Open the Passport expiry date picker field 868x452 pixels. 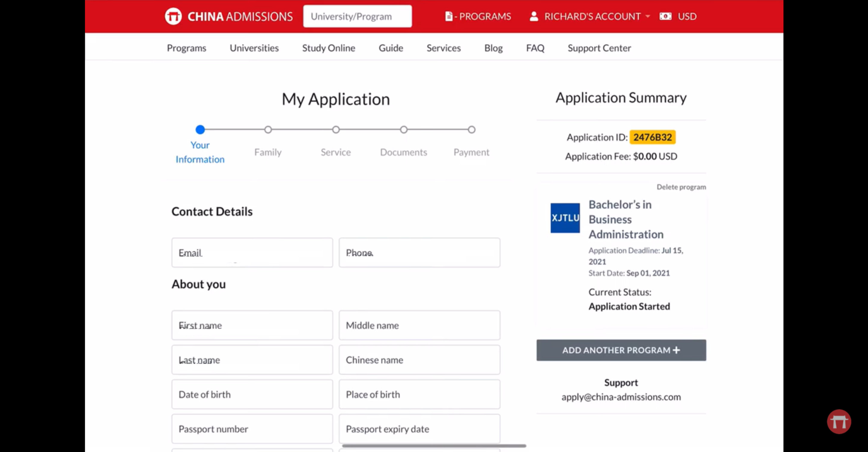[x=419, y=429]
